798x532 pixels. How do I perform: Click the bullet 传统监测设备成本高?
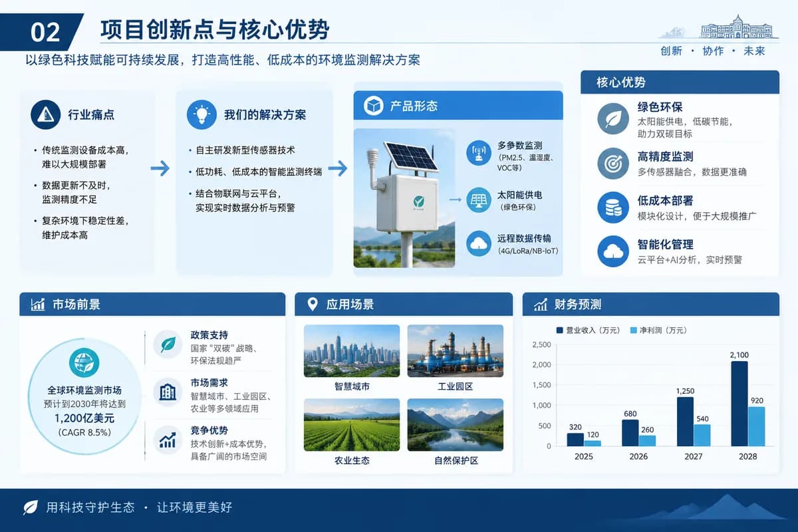84,150
